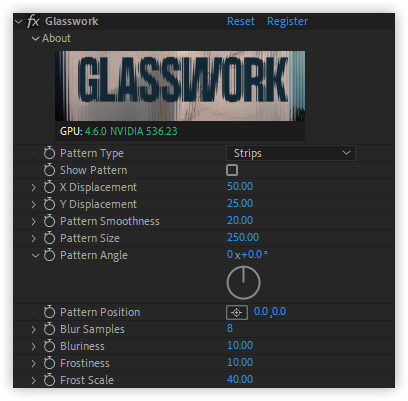Click the Pattern Angle dial control
The width and height of the screenshot is (408, 401).
pyautogui.click(x=244, y=283)
